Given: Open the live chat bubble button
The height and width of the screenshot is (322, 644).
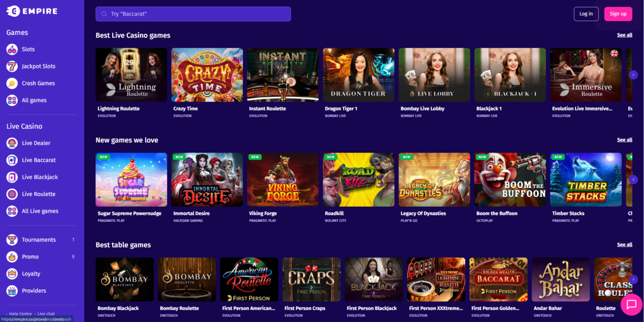Looking at the screenshot, I should click(632, 305).
